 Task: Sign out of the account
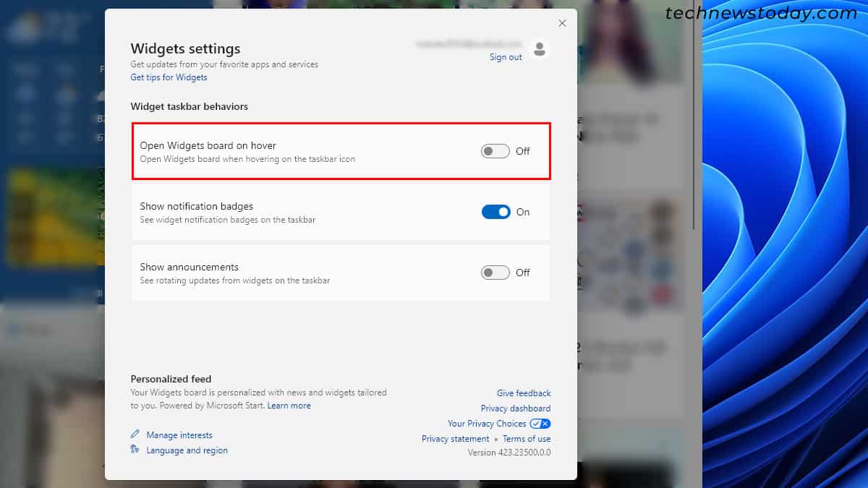tap(506, 57)
